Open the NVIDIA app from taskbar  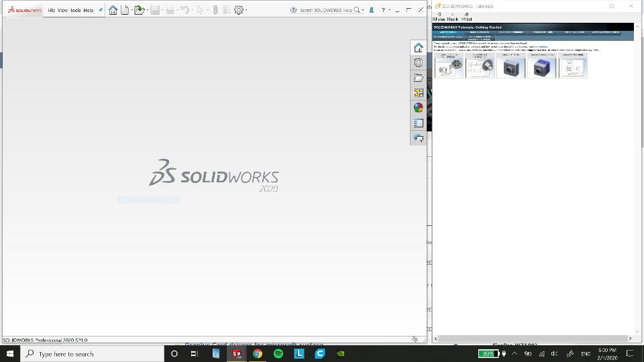pyautogui.click(x=341, y=354)
